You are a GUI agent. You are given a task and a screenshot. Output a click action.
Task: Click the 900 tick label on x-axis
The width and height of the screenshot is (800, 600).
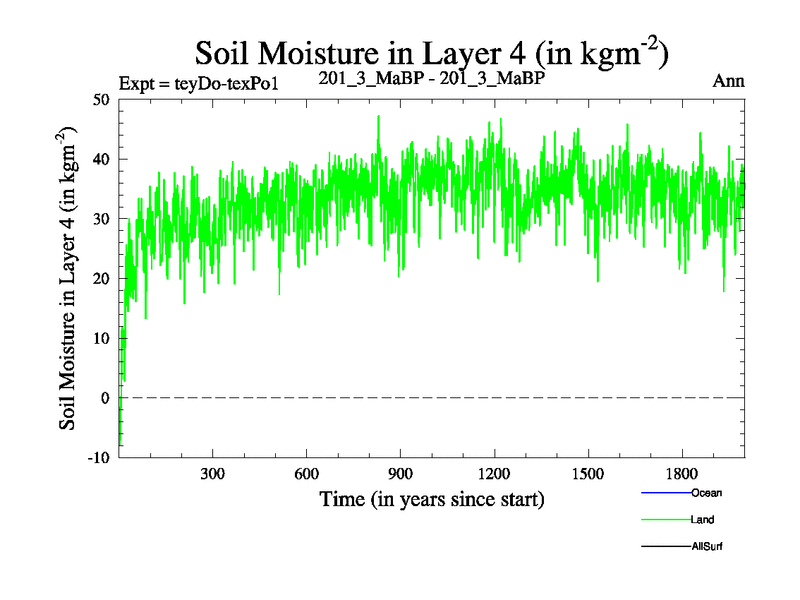400,473
